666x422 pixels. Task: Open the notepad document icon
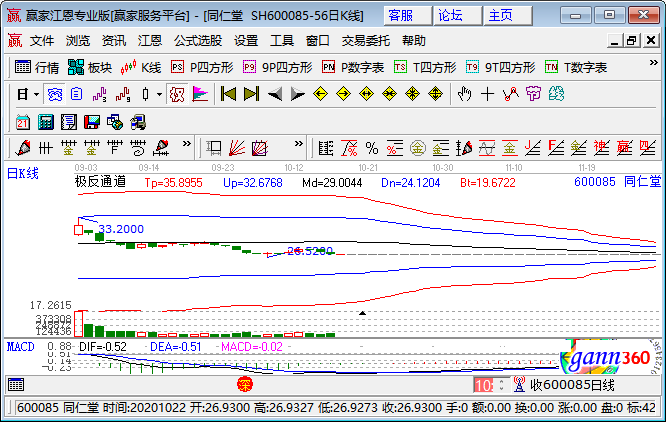pos(68,122)
